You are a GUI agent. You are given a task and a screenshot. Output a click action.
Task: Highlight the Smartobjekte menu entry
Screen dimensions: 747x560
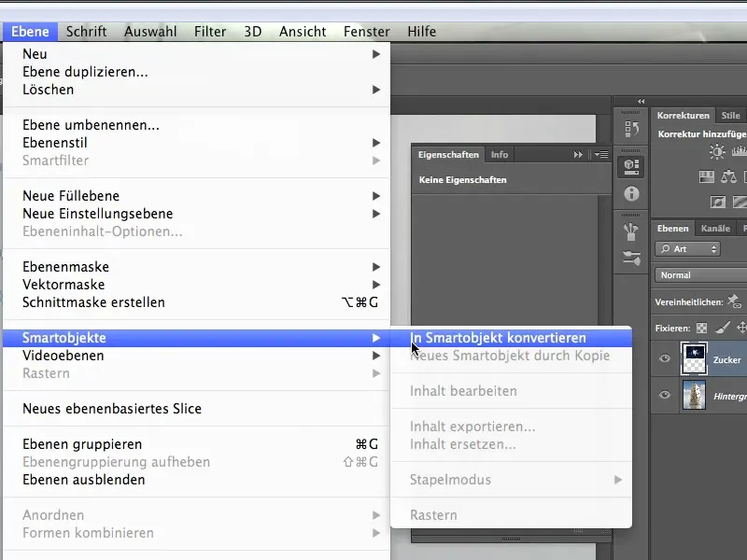pyautogui.click(x=196, y=338)
